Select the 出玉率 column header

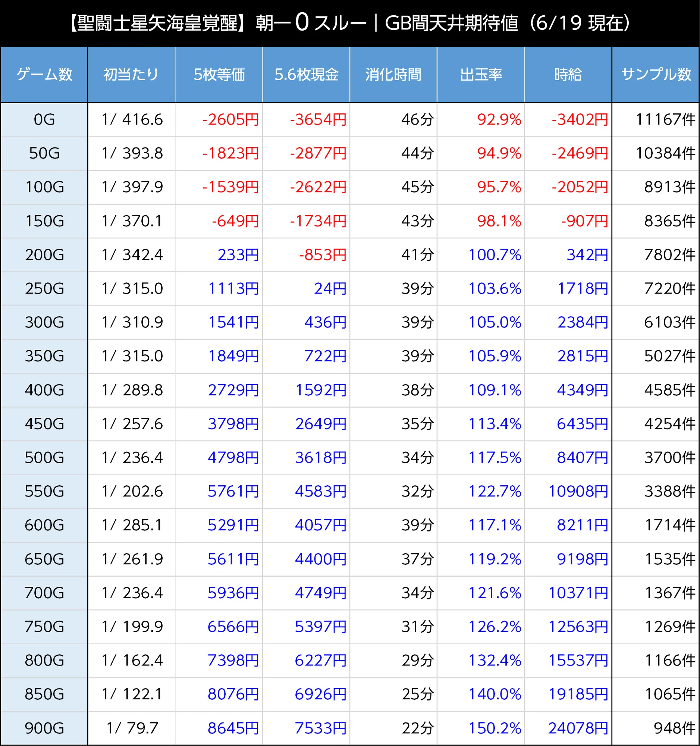point(481,75)
